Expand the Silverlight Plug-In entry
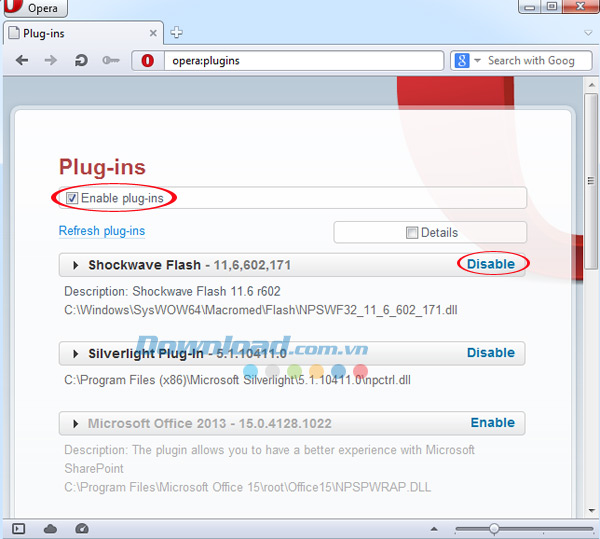 coord(76,354)
